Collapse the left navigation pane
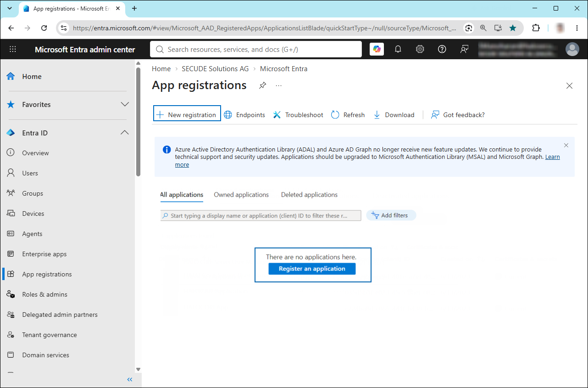This screenshot has height=388, width=588. [130, 379]
